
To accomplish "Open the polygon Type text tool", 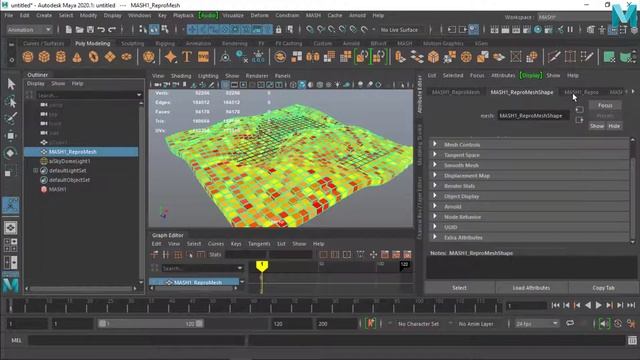I will tap(187, 57).
